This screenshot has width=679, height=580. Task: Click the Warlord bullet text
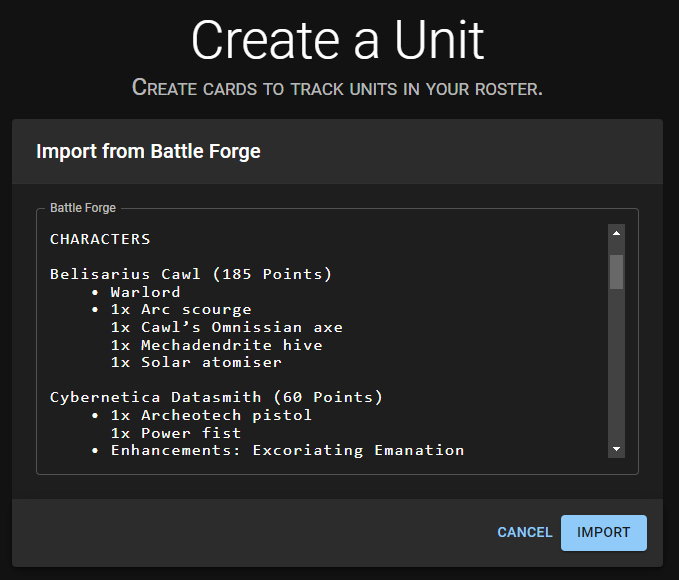(x=145, y=292)
